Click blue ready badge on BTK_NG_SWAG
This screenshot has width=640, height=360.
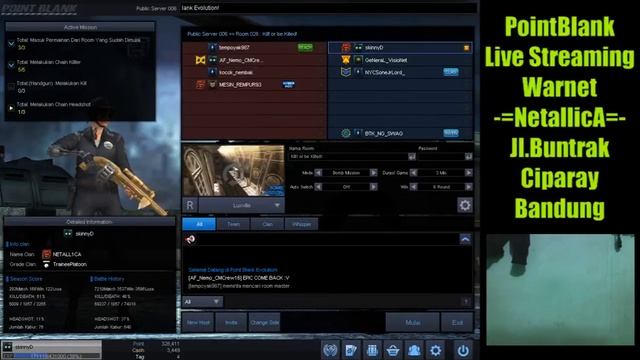click(x=451, y=133)
